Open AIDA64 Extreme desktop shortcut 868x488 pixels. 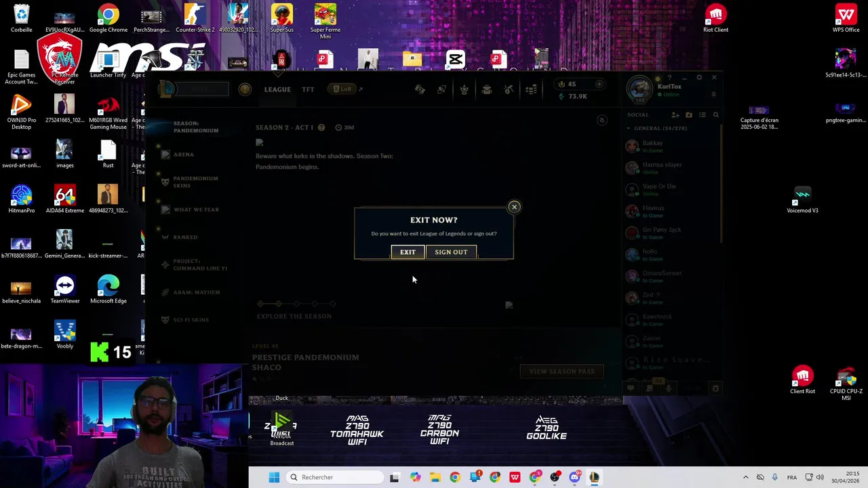(x=64, y=200)
